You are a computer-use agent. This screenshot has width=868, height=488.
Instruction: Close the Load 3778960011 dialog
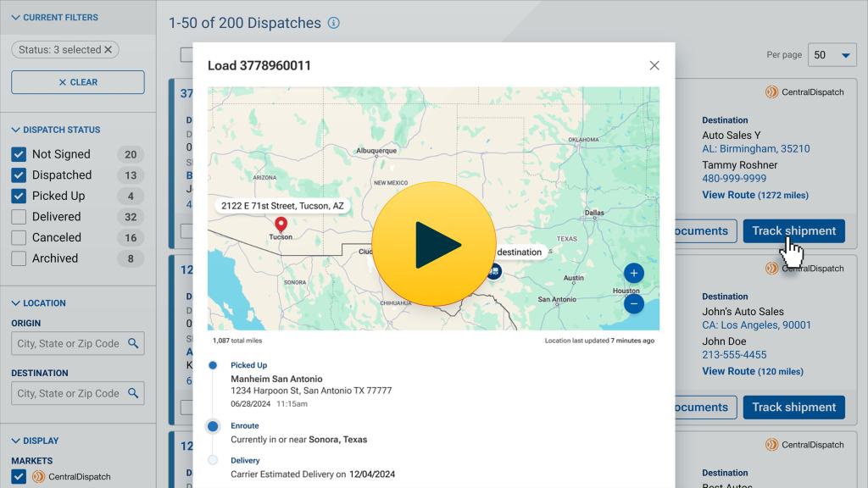654,65
